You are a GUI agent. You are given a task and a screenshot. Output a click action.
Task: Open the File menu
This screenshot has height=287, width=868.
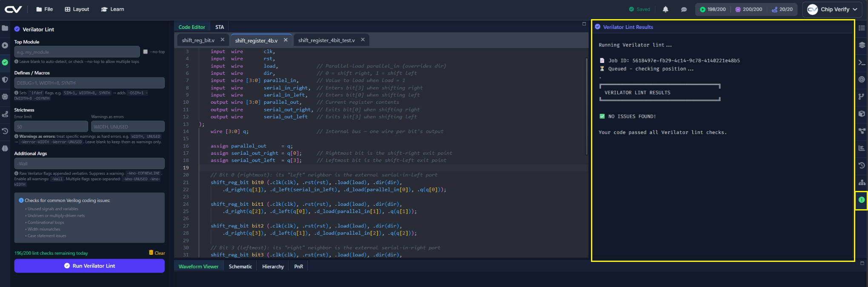coord(45,9)
